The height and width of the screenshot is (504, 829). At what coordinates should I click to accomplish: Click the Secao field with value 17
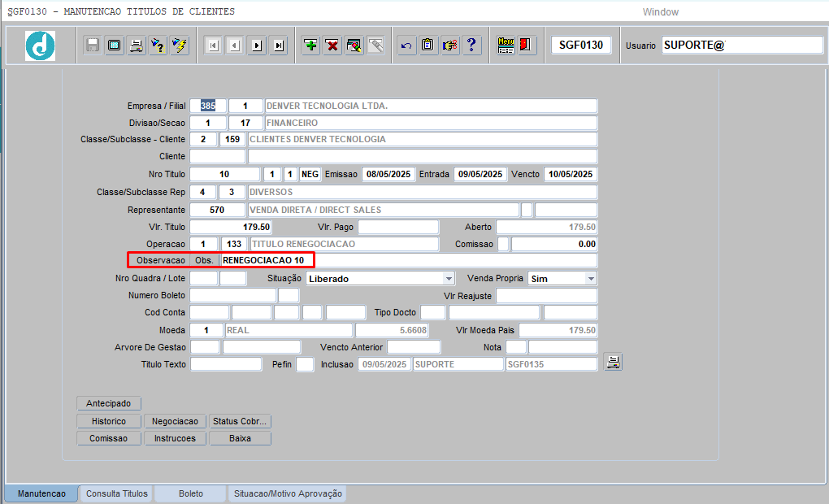click(x=245, y=123)
